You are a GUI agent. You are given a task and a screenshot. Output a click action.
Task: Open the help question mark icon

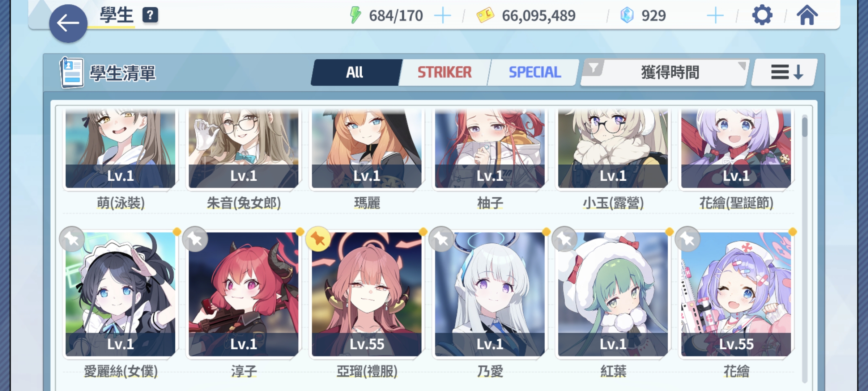point(150,15)
